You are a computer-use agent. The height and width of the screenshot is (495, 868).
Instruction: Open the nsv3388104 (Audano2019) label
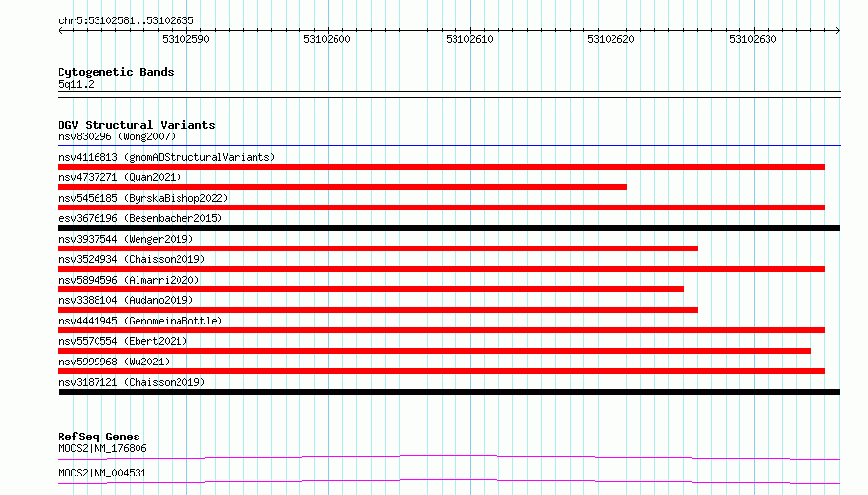tap(126, 300)
